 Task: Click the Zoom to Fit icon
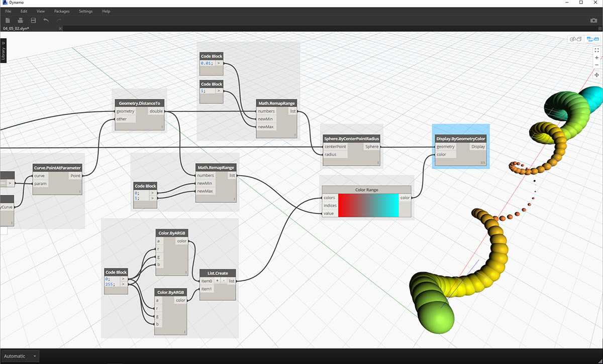click(x=596, y=50)
